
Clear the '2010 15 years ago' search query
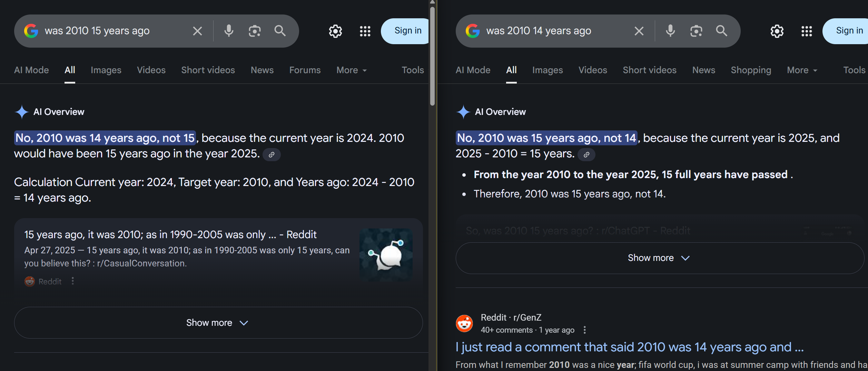(x=197, y=31)
